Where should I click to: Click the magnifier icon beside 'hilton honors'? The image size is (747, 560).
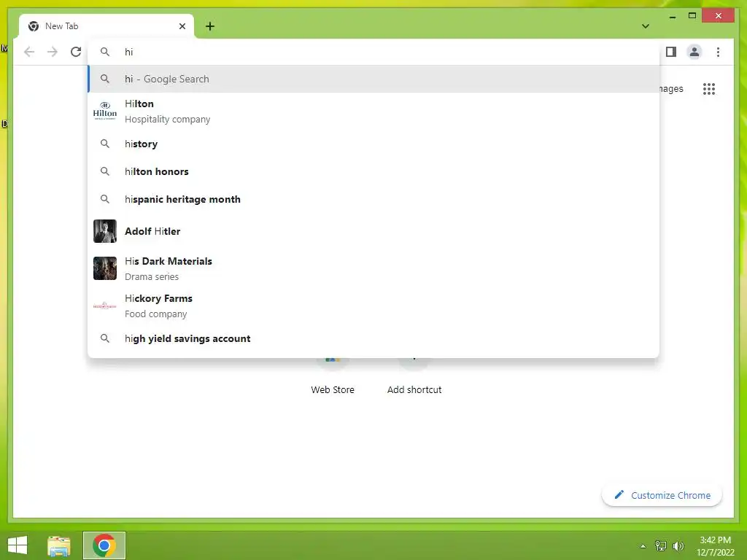point(105,171)
